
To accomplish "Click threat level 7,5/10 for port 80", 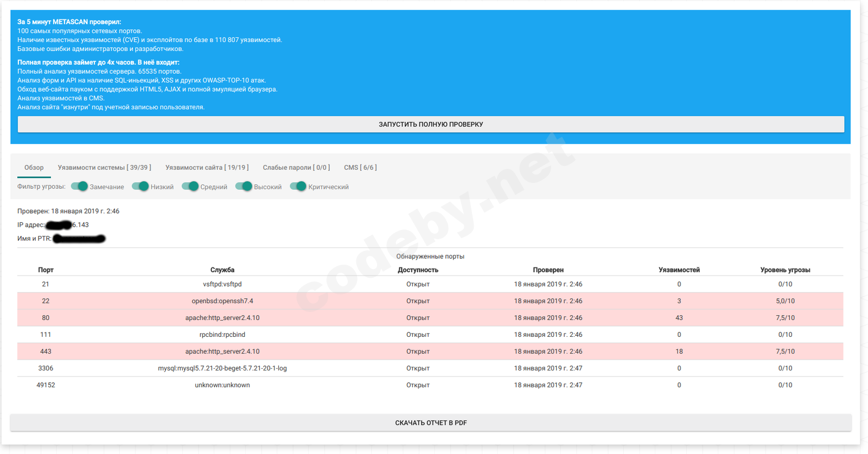I will [785, 318].
